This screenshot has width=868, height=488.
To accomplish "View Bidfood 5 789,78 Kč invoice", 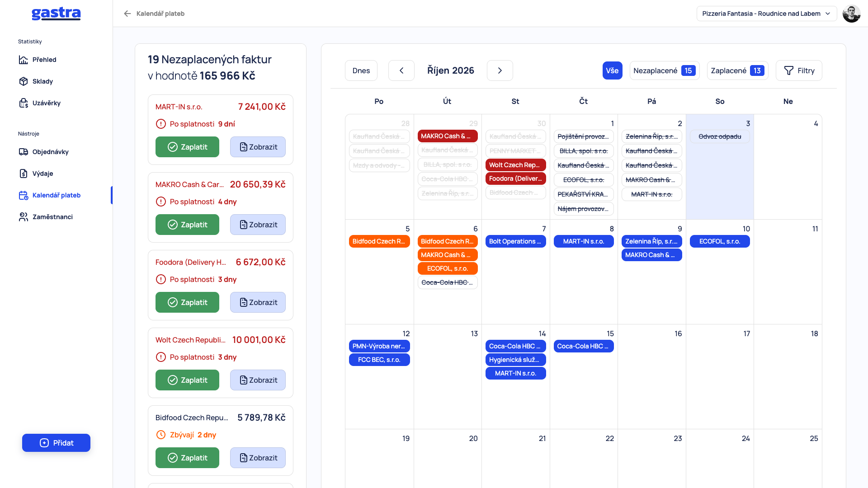I will 258,458.
